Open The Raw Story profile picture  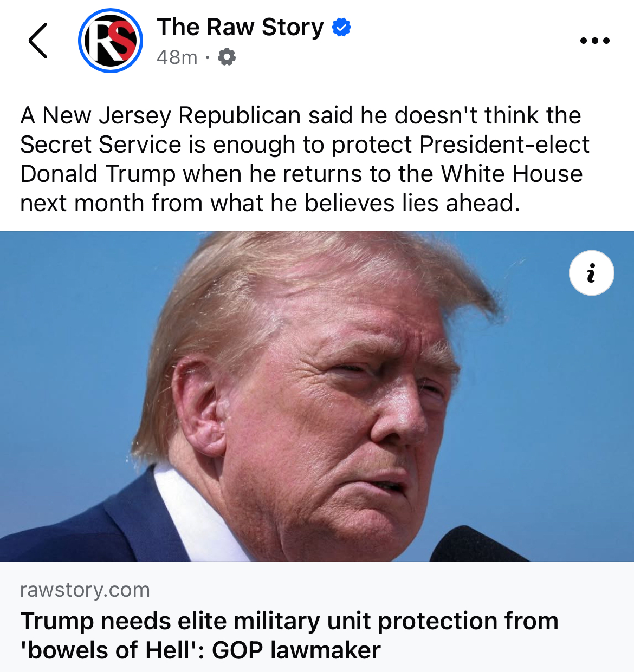coord(111,41)
